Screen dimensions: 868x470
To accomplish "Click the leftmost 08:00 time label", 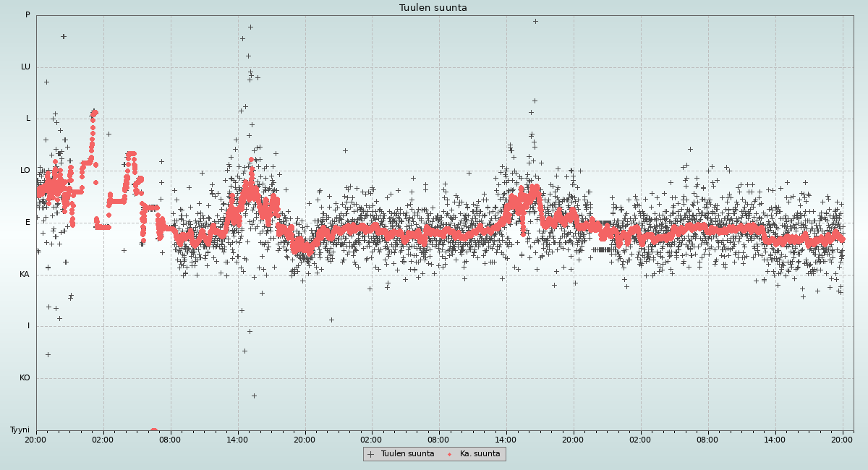I will coord(170,439).
